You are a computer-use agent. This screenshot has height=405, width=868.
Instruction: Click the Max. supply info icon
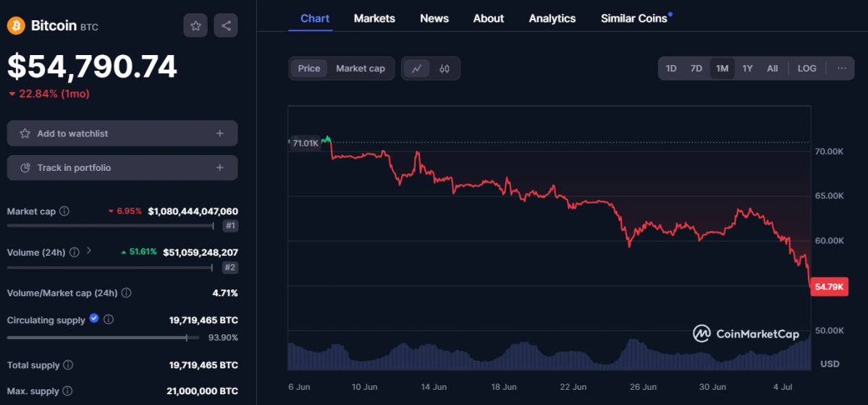68,391
